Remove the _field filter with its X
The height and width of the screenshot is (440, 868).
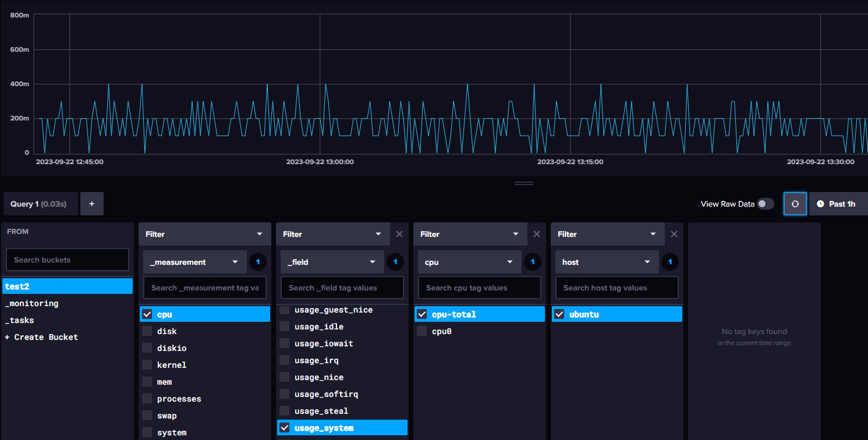(x=399, y=234)
